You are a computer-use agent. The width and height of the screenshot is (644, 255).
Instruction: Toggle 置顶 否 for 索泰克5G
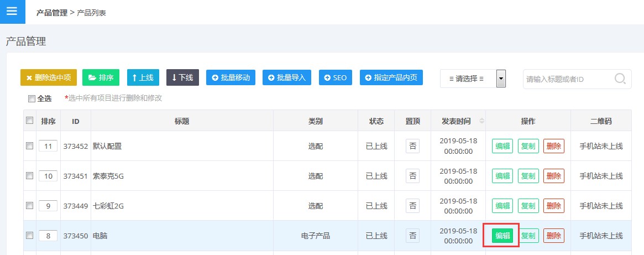[412, 176]
